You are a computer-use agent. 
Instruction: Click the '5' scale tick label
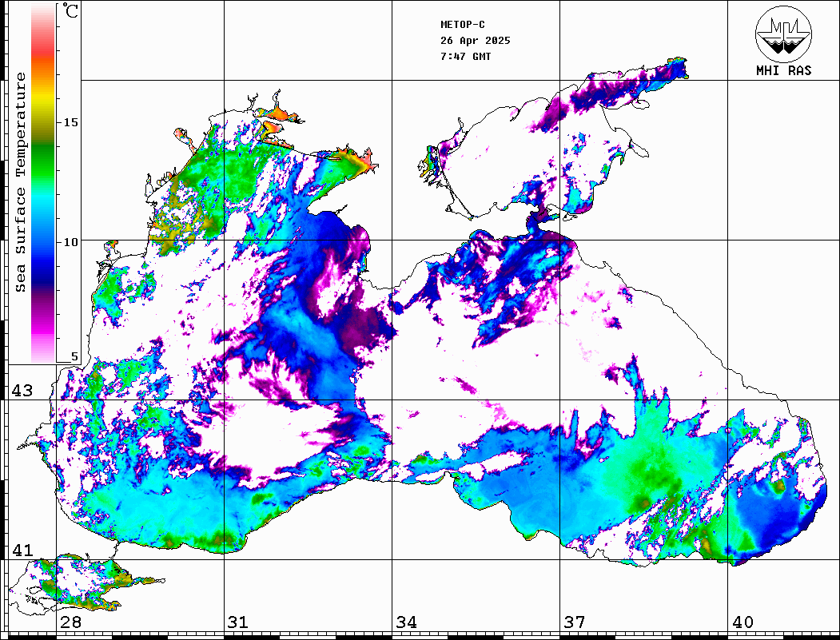tap(74, 356)
